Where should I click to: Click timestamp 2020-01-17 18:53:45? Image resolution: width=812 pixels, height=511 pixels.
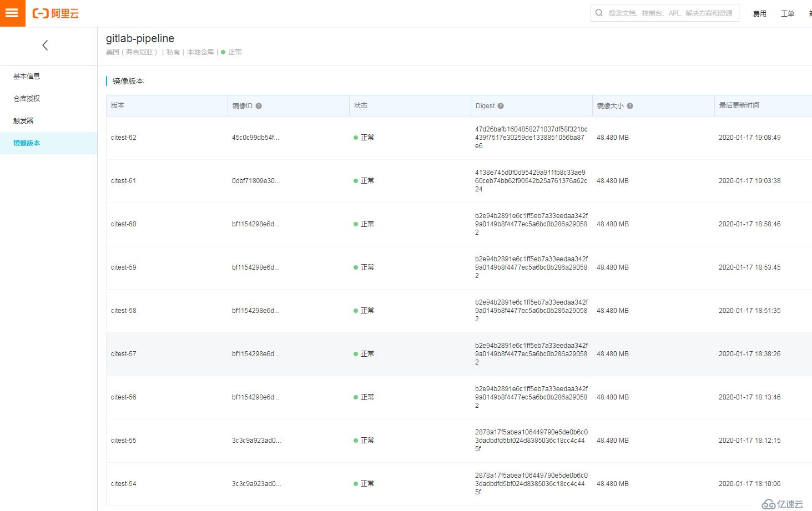click(749, 267)
